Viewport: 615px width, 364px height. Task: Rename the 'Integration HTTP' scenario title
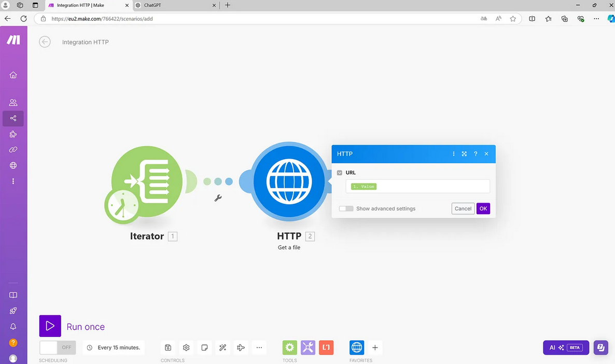point(86,42)
